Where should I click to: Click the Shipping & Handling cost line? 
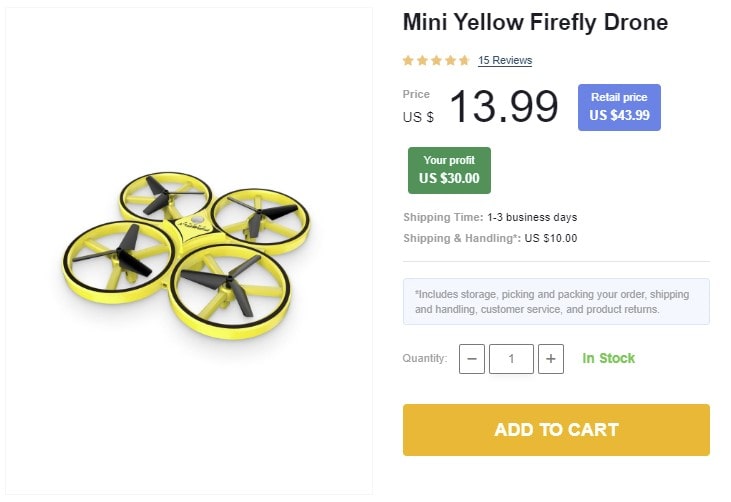(490, 238)
